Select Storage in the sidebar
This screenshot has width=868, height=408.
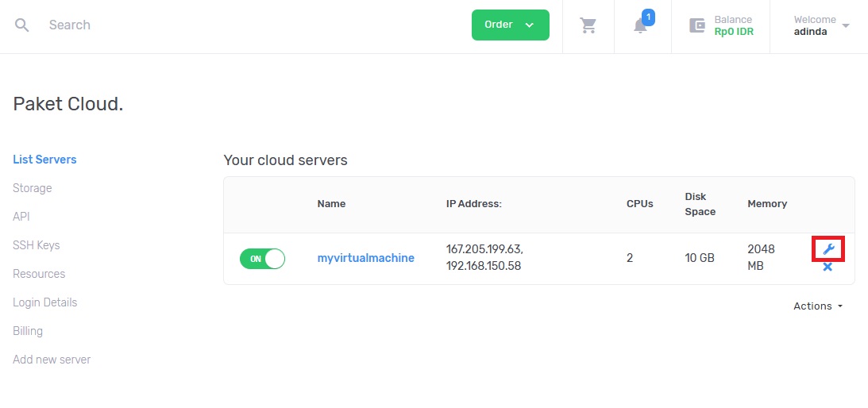click(32, 188)
